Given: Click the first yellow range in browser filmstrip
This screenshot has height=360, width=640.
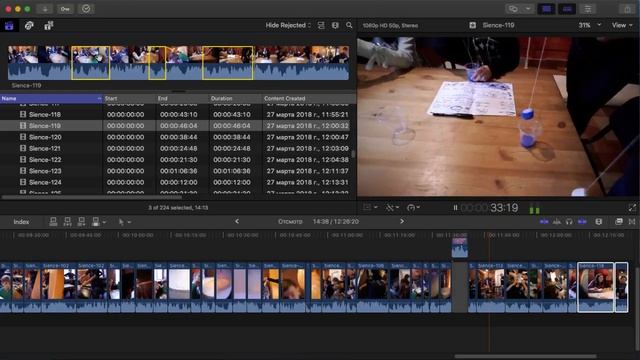Looking at the screenshot, I should coord(90,62).
